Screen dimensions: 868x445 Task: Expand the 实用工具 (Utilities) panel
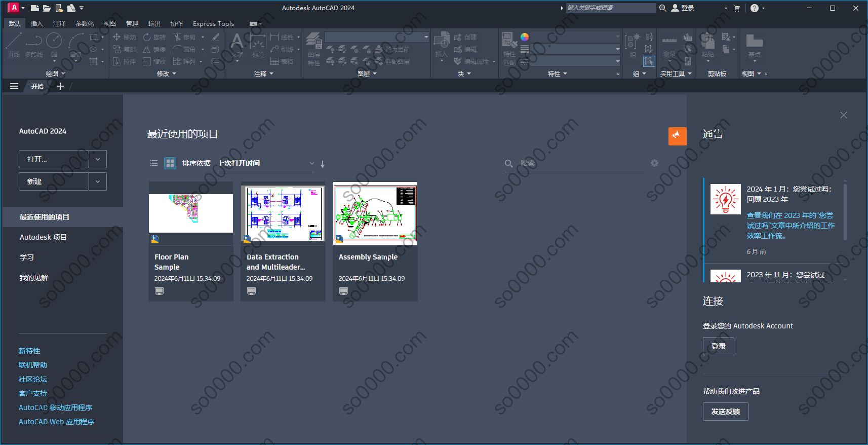(676, 74)
